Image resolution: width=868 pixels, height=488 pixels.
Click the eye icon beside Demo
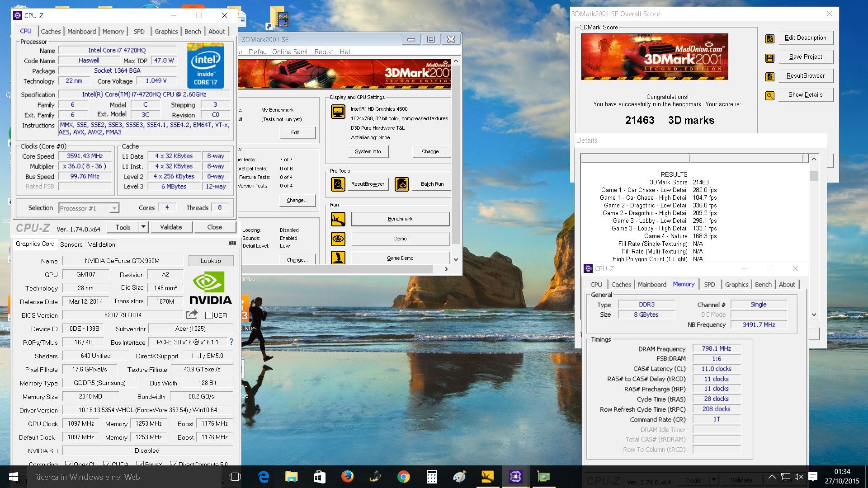338,239
